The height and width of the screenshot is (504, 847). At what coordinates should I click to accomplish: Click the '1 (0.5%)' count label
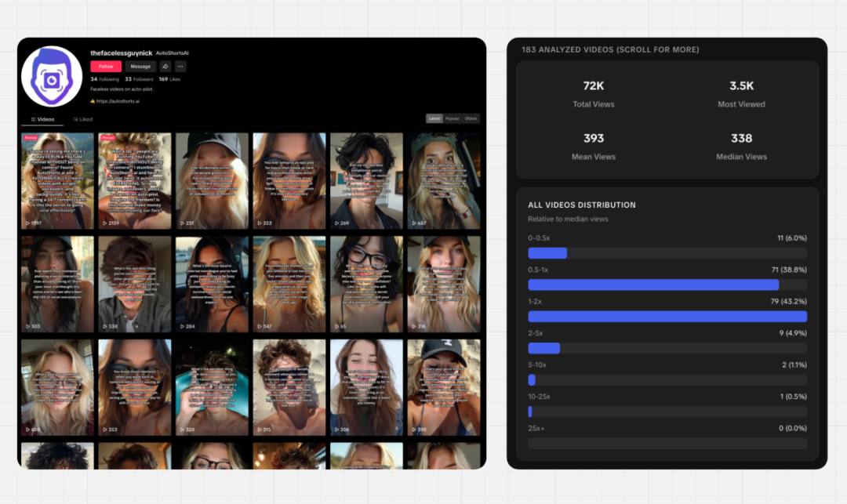794,397
